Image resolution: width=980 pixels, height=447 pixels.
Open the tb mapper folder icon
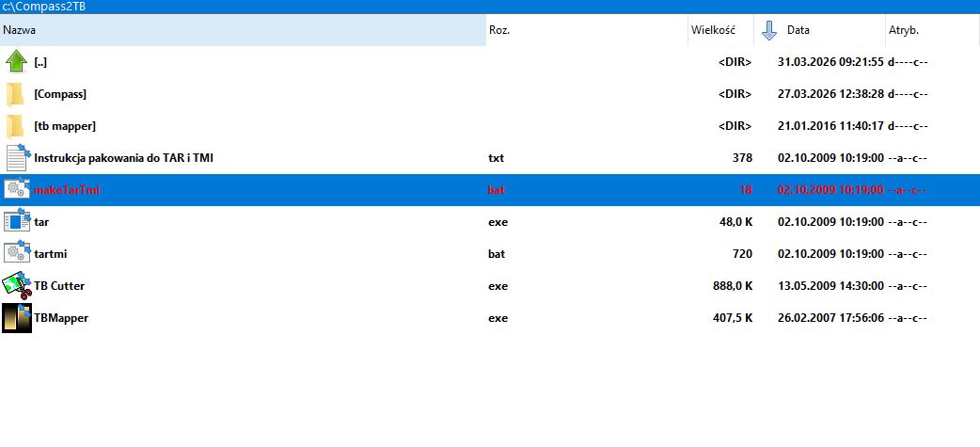16,126
